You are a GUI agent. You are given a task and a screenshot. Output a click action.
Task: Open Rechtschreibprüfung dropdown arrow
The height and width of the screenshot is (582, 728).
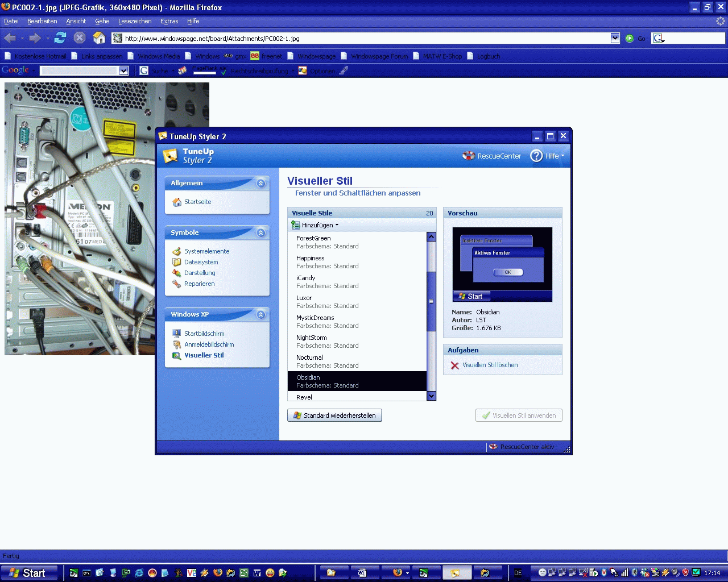[293, 71]
